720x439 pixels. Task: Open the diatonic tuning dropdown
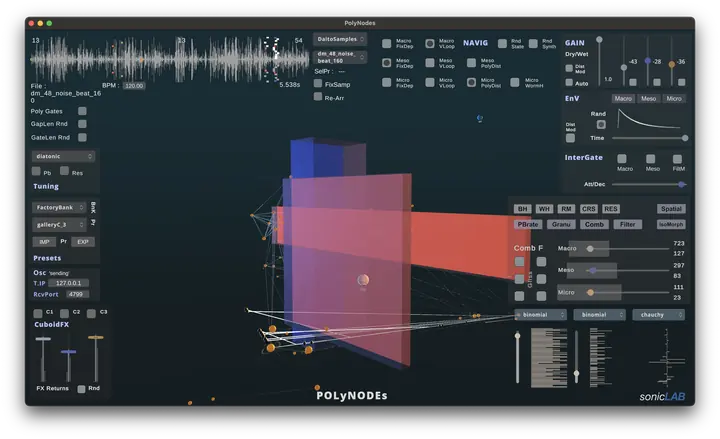64,156
